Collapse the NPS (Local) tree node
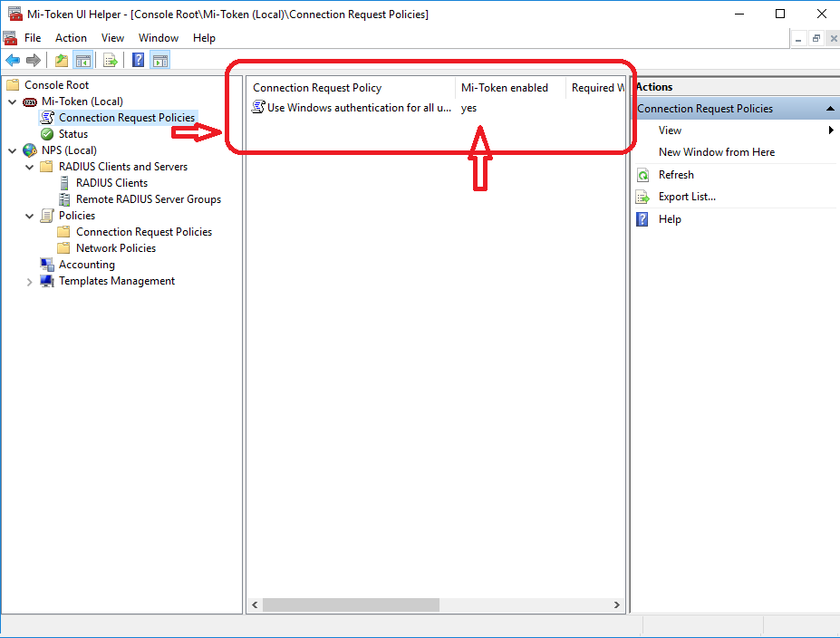Viewport: 840px width, 638px height. (x=13, y=150)
